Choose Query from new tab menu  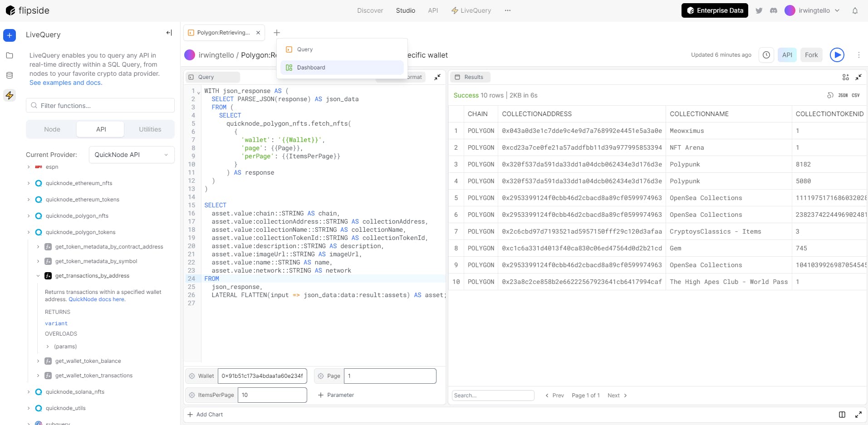pyautogui.click(x=342, y=49)
